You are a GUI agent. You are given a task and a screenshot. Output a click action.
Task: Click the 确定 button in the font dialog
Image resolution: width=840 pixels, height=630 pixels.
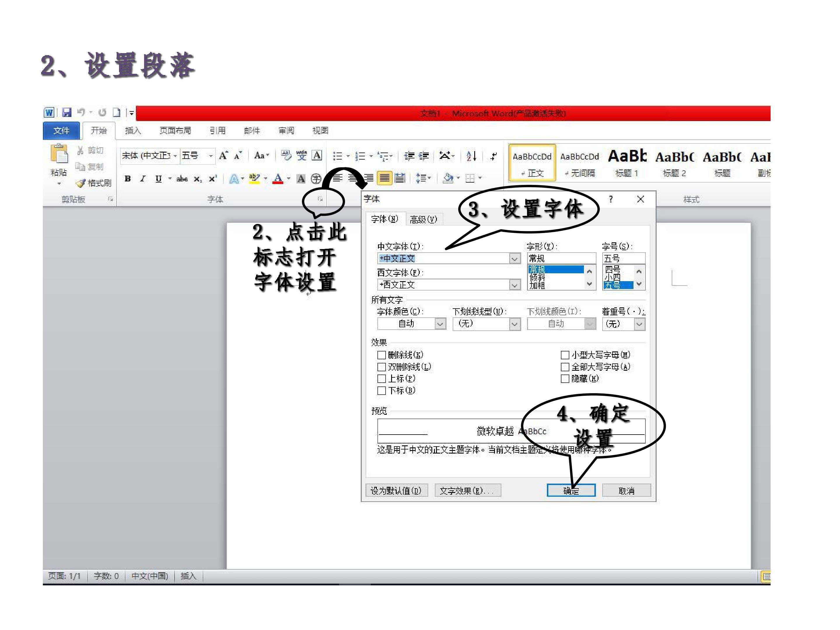click(x=571, y=490)
